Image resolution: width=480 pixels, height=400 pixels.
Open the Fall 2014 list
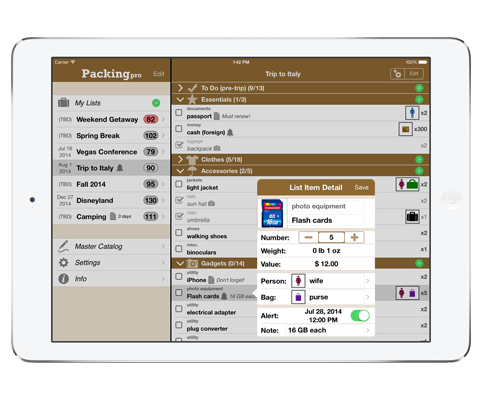111,184
